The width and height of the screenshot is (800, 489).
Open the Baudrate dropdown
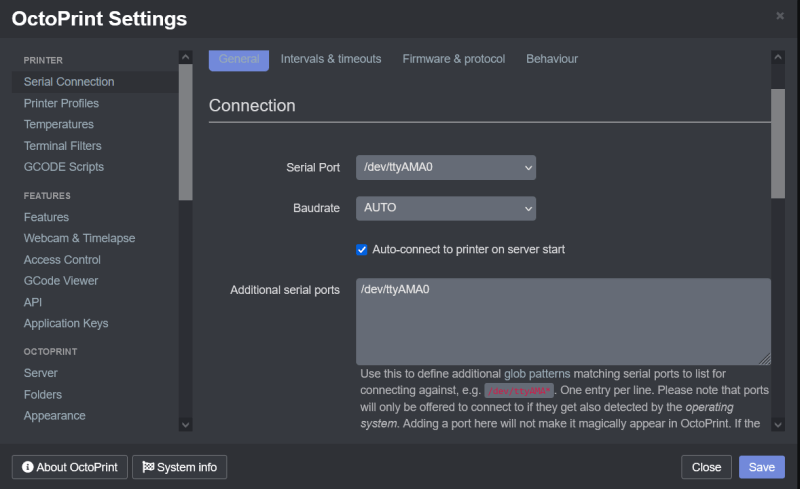(x=446, y=208)
